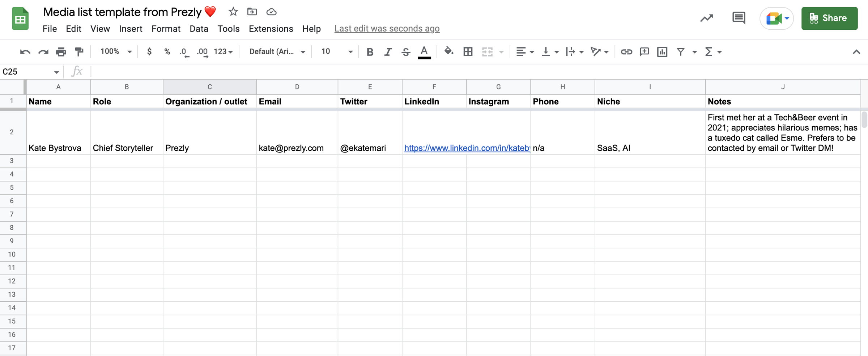Click the Create a filter icon
868x356 pixels.
click(x=681, y=51)
